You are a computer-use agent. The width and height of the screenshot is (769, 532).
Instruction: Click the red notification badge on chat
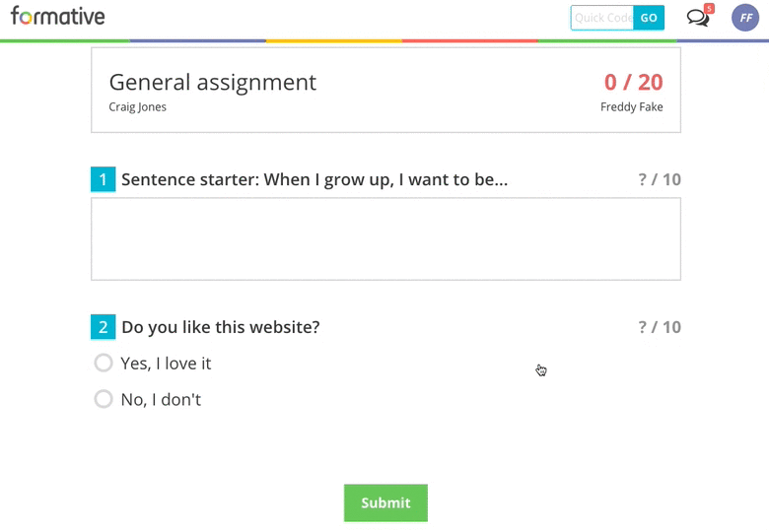pyautogui.click(x=709, y=8)
